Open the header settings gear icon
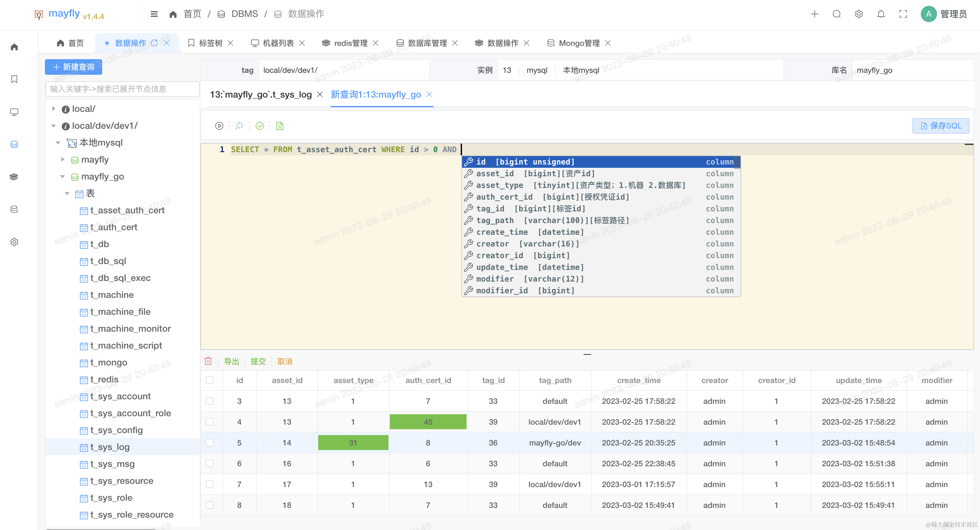This screenshot has height=530, width=980. pyautogui.click(x=859, y=14)
